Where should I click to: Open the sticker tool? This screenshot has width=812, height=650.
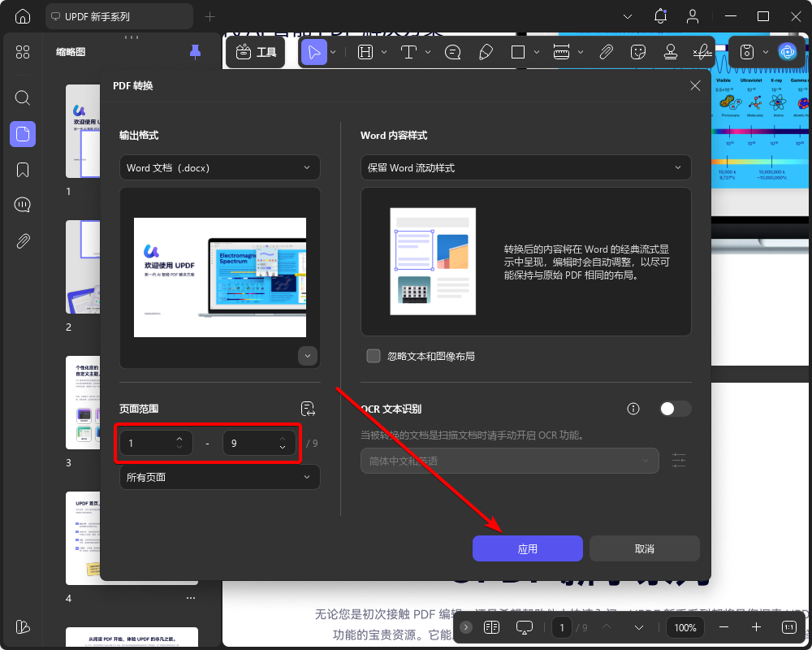(x=638, y=52)
